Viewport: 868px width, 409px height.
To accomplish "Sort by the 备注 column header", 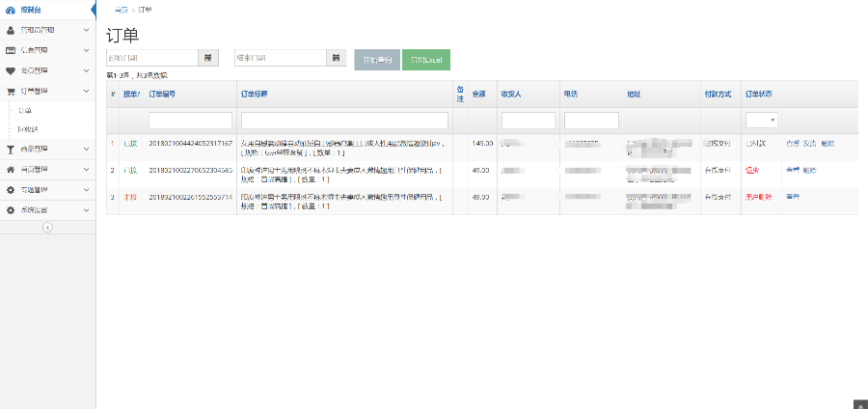I will (460, 94).
